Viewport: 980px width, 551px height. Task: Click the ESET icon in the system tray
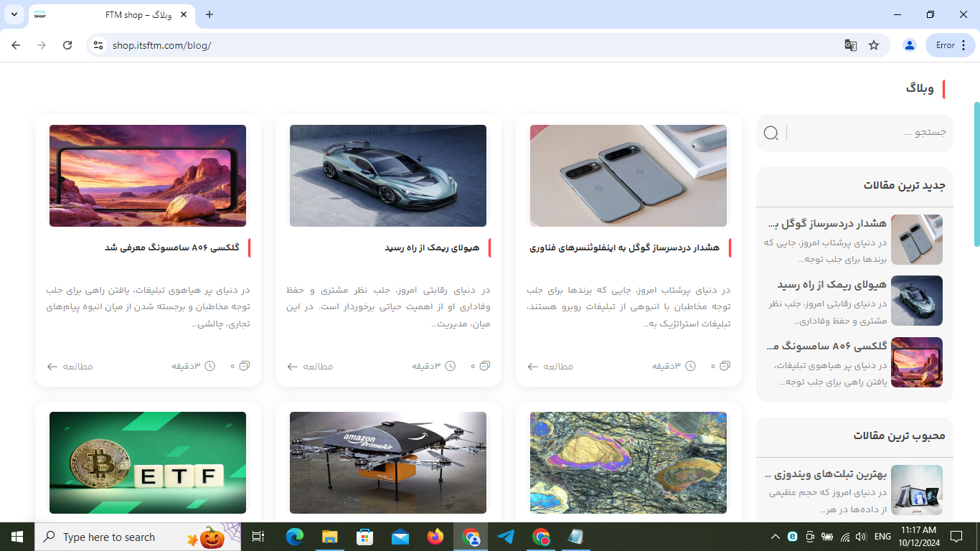[x=792, y=537]
